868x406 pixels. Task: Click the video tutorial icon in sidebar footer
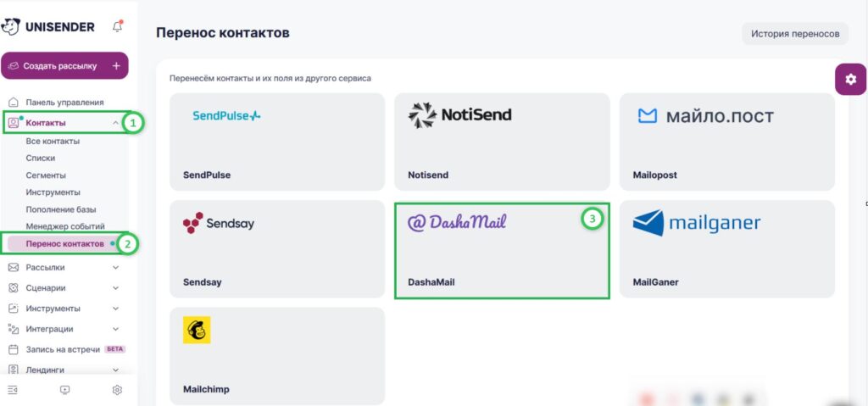(64, 390)
